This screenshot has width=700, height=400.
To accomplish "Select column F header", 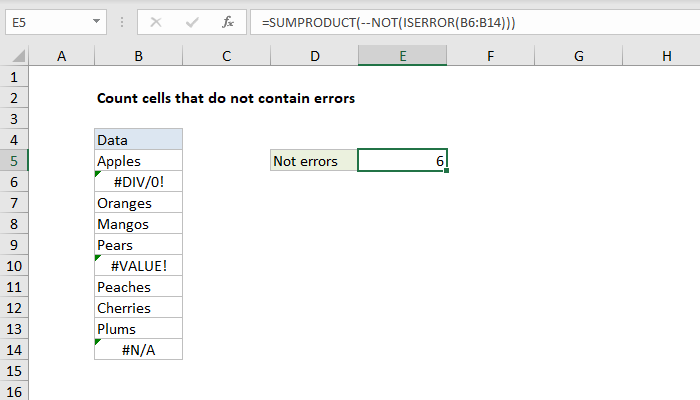I will [491, 56].
